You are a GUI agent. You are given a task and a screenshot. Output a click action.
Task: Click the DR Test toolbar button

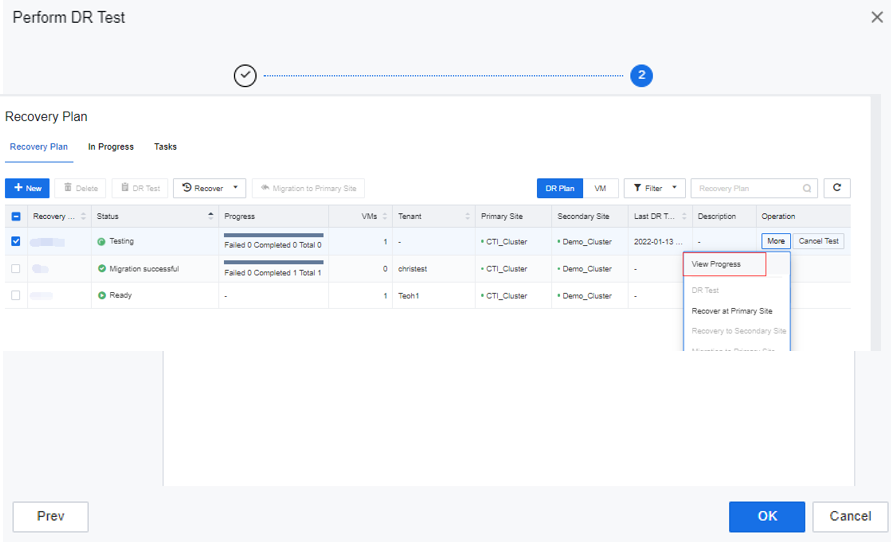140,188
